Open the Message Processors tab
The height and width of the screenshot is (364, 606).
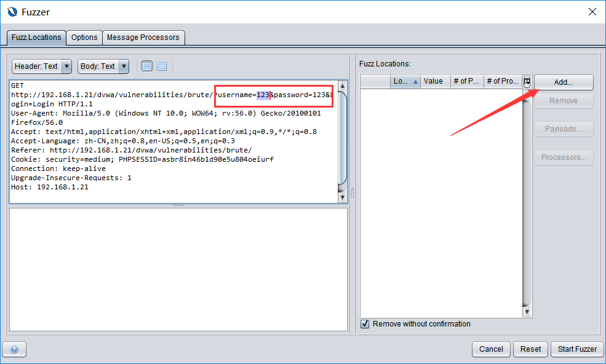click(143, 38)
